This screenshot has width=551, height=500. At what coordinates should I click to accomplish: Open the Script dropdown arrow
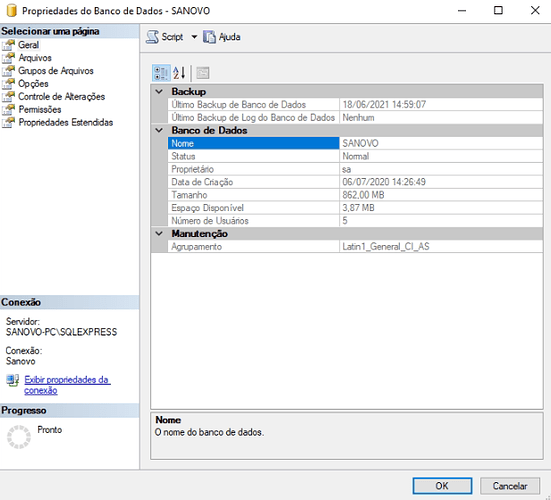(194, 37)
